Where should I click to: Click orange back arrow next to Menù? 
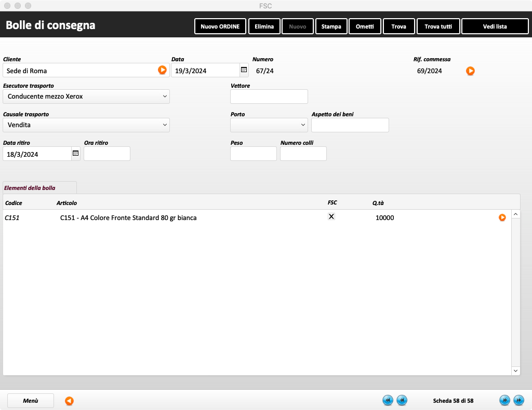click(69, 401)
